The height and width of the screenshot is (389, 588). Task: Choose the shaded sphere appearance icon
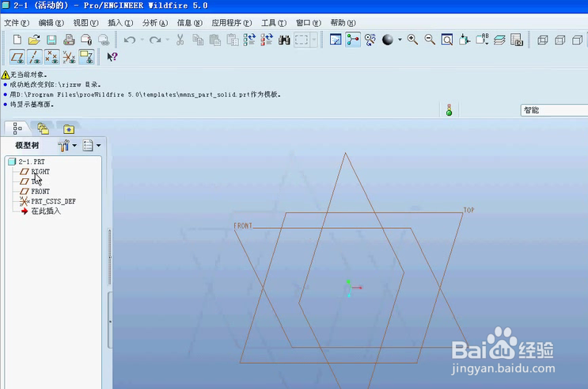(x=388, y=40)
